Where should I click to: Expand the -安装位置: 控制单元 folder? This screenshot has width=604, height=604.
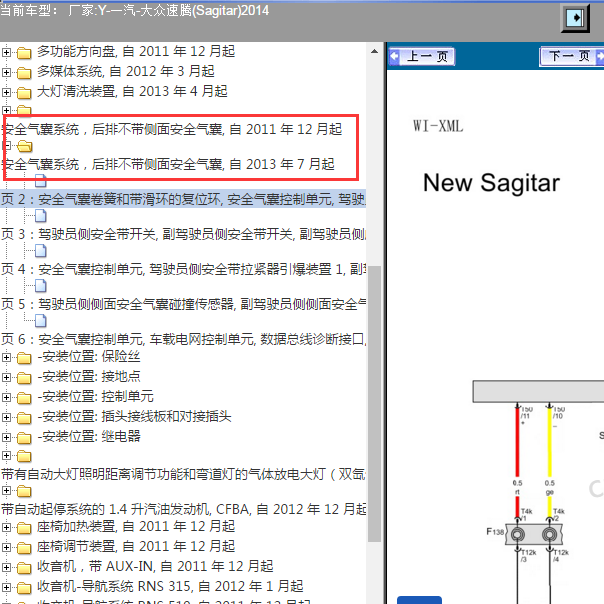(x=6, y=398)
